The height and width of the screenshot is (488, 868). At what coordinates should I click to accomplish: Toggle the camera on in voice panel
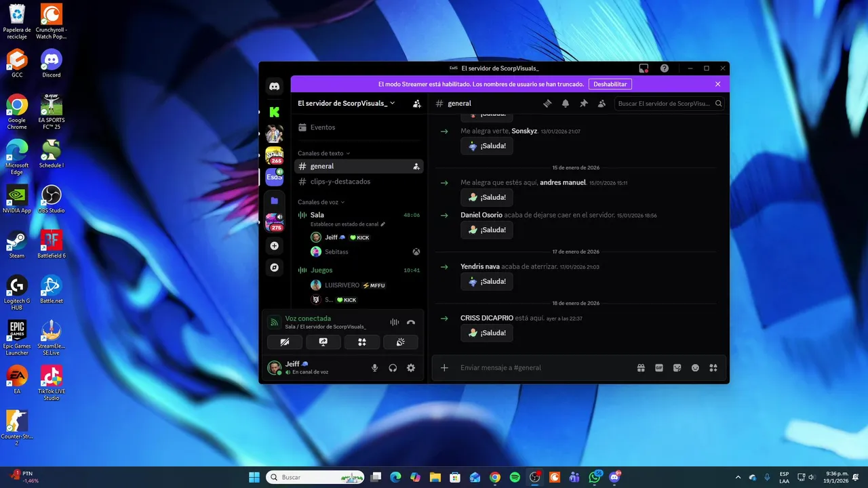click(x=285, y=342)
